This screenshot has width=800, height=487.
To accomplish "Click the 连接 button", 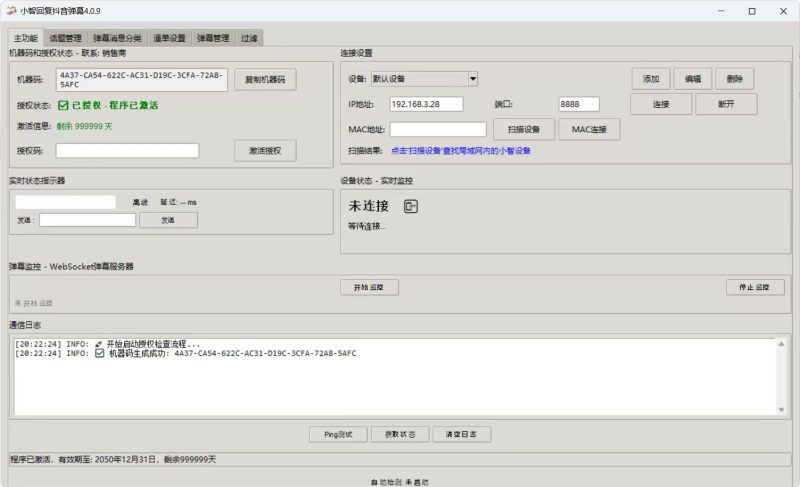I will [x=661, y=104].
